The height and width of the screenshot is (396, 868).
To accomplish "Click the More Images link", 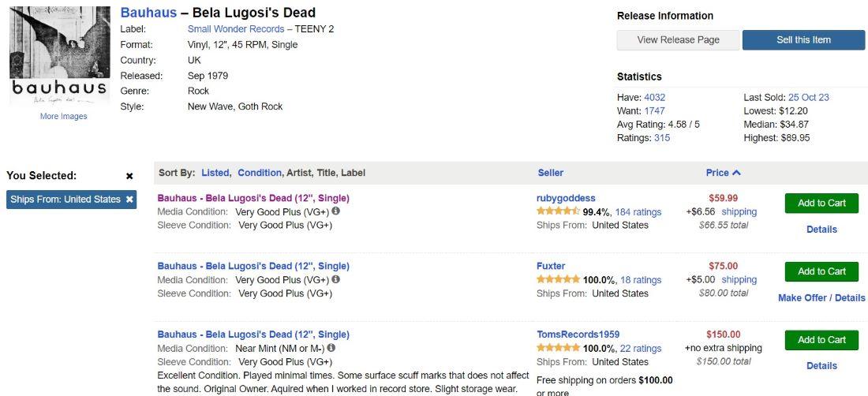I will (64, 116).
